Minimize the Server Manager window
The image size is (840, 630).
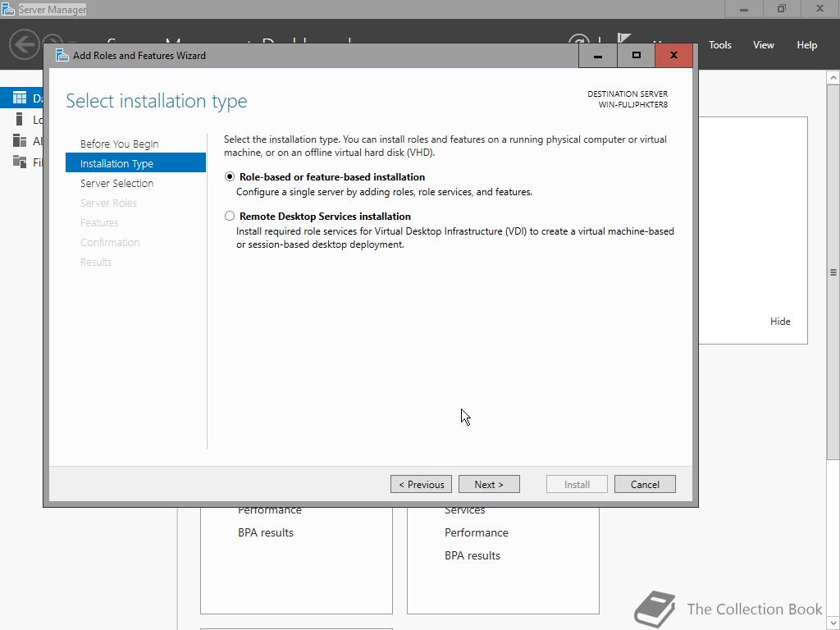pyautogui.click(x=743, y=9)
